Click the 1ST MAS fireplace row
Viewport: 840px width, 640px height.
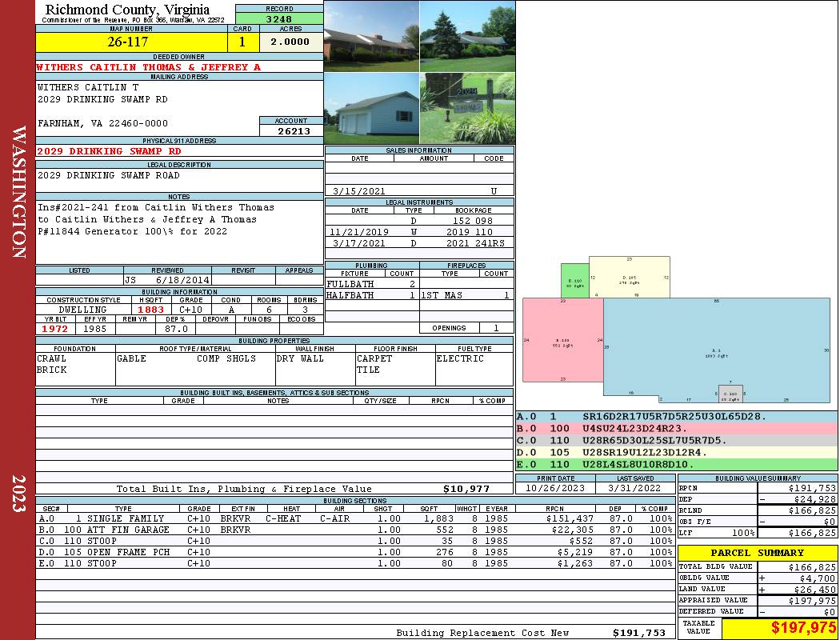pos(466,295)
